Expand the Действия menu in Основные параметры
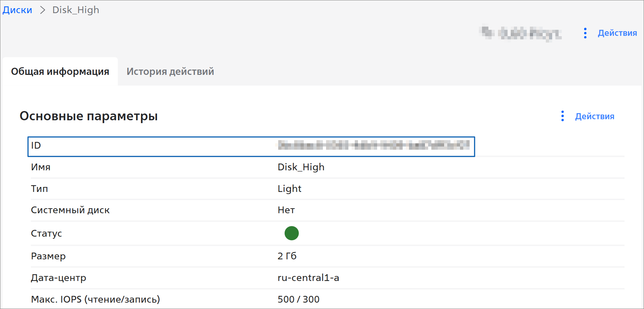 pos(594,116)
